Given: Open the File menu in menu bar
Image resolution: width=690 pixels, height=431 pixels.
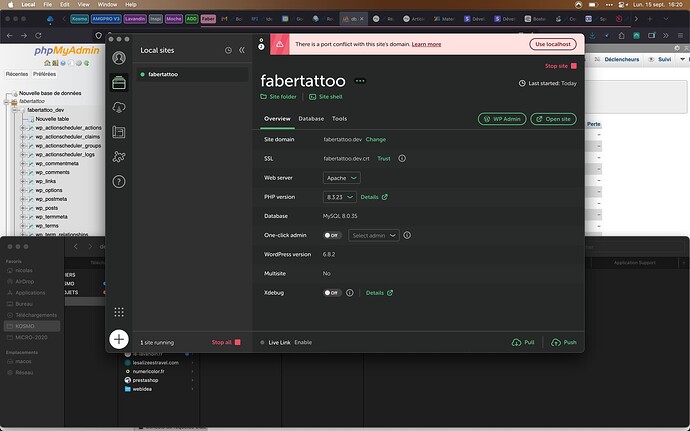Looking at the screenshot, I should click(48, 4).
